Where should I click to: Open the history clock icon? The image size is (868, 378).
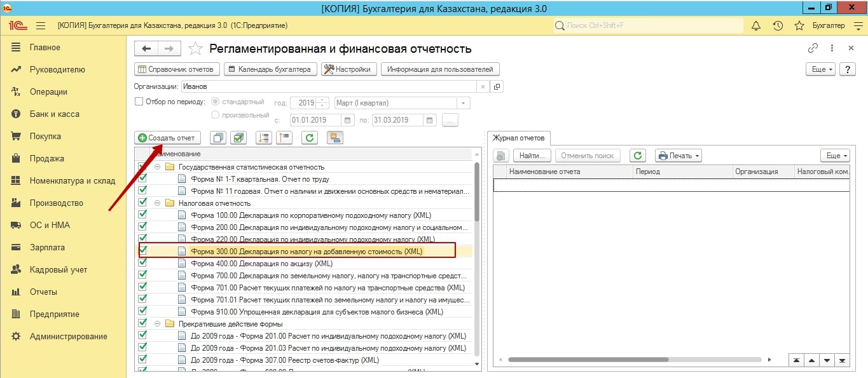[x=777, y=25]
